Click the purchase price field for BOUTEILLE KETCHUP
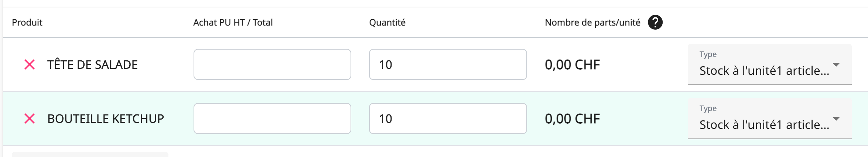Image resolution: width=868 pixels, height=157 pixels. coord(272,119)
